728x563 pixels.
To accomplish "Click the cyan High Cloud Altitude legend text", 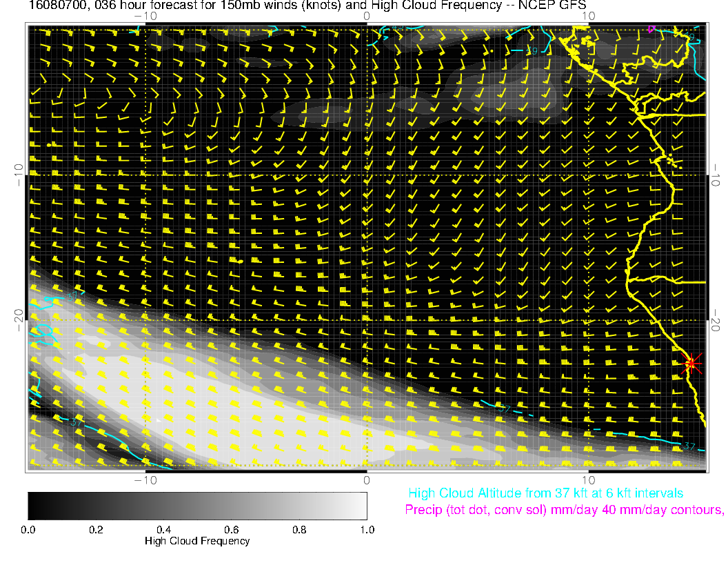I will [545, 493].
